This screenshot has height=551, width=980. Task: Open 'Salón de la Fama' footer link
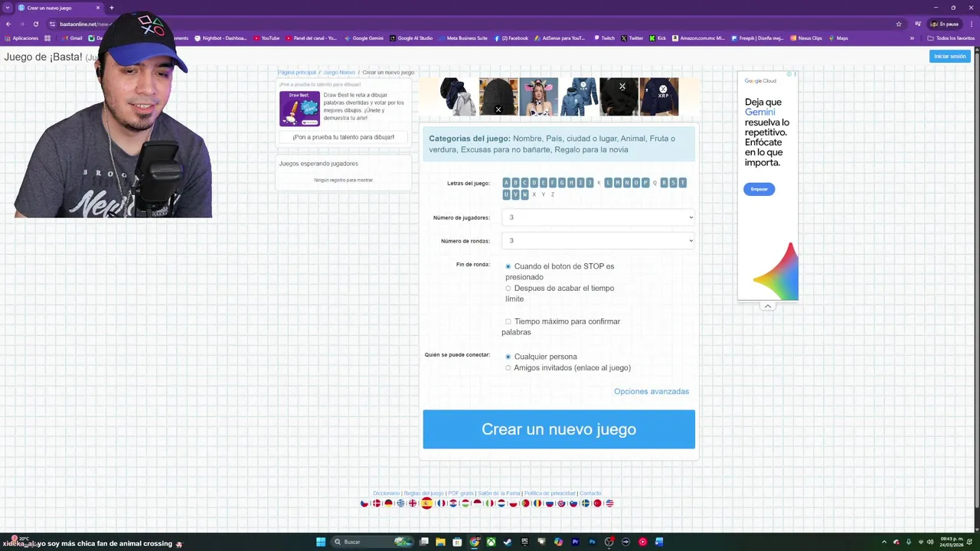tap(498, 494)
